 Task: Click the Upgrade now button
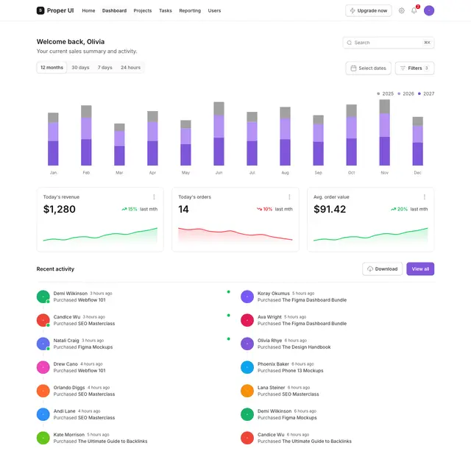(369, 10)
